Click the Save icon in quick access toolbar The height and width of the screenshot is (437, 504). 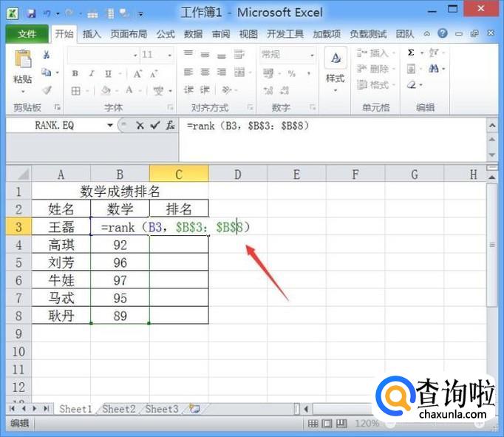pos(31,14)
